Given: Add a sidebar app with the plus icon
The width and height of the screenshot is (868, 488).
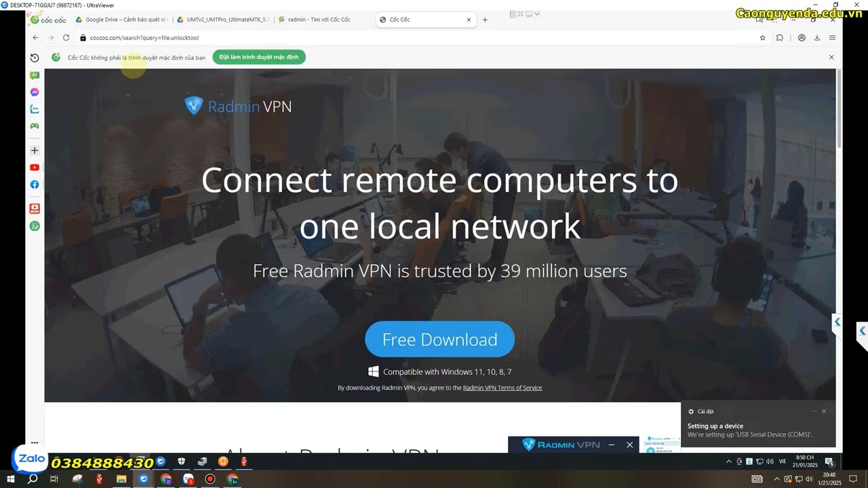Looking at the screenshot, I should (35, 150).
